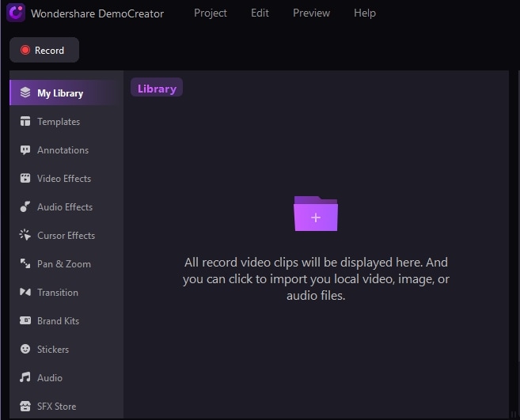This screenshot has width=520, height=420.
Task: Click the Video Effects label
Action: [64, 179]
